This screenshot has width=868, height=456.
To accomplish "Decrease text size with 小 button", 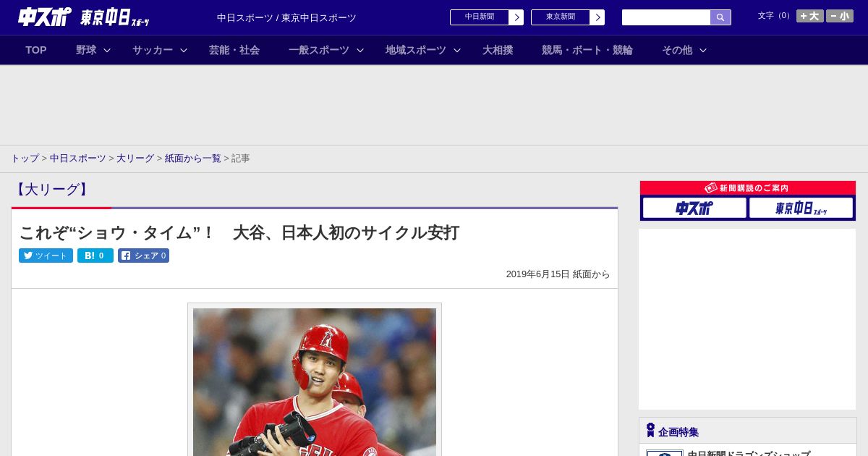I will click(840, 16).
